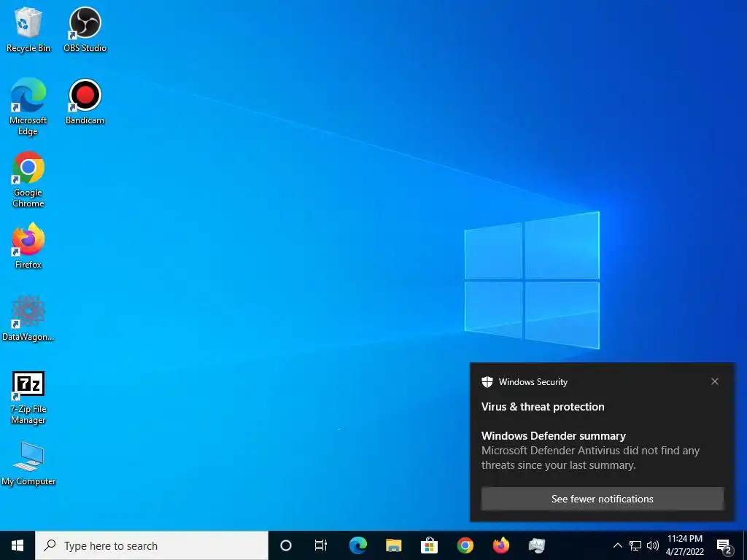Screen dimensions: 747x560
Task: Select the Microsoft Edge desktop shortcut
Action: point(28,106)
